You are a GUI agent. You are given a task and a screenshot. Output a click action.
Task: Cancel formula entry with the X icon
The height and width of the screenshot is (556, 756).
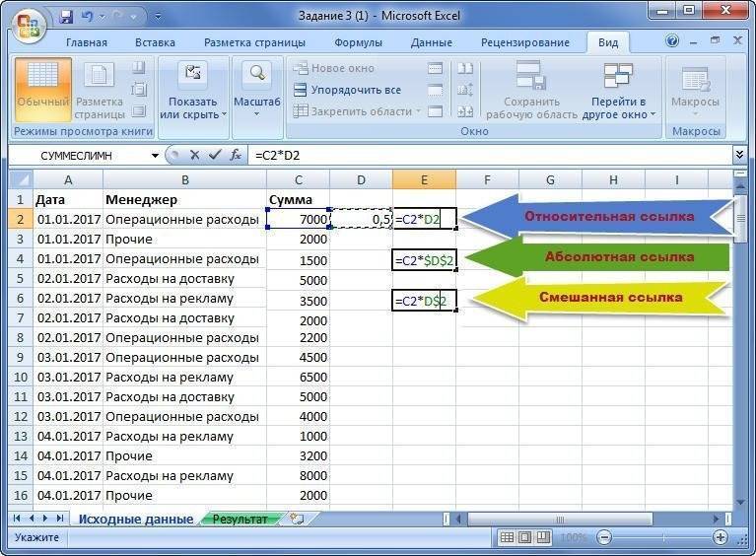tap(194, 156)
